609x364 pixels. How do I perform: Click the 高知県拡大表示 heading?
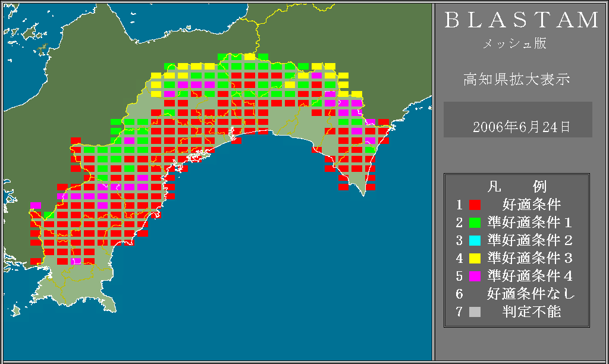(x=517, y=79)
